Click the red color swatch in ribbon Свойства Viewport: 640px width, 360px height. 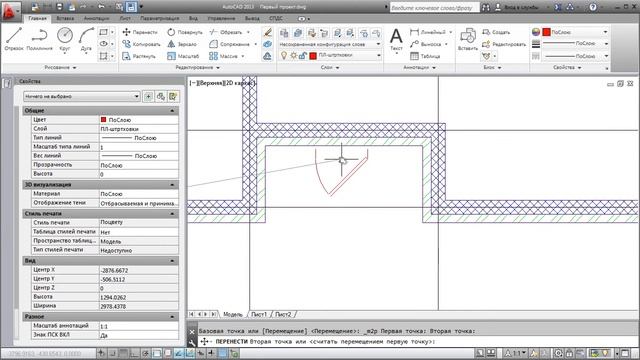(547, 32)
